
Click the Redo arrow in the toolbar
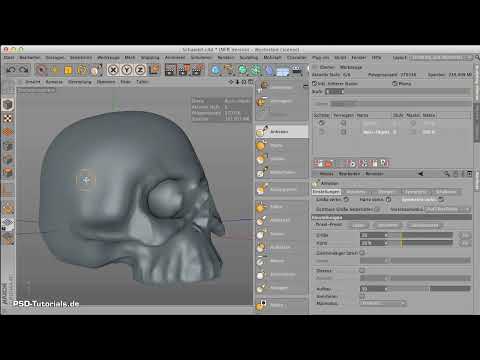23,70
